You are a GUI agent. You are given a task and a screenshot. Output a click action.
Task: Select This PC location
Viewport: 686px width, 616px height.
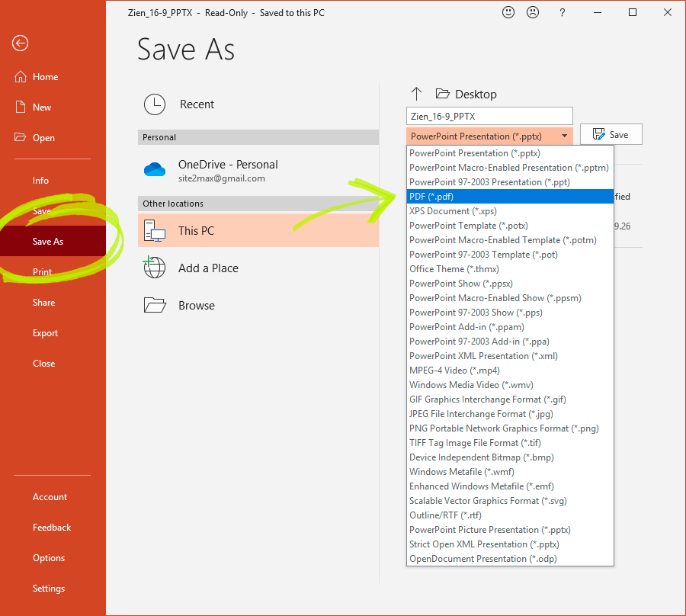258,230
